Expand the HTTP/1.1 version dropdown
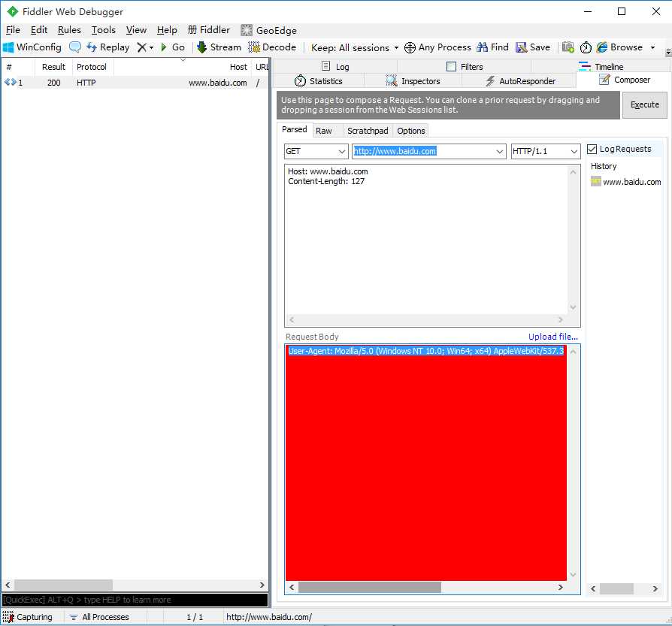This screenshot has width=672, height=626. coord(546,151)
